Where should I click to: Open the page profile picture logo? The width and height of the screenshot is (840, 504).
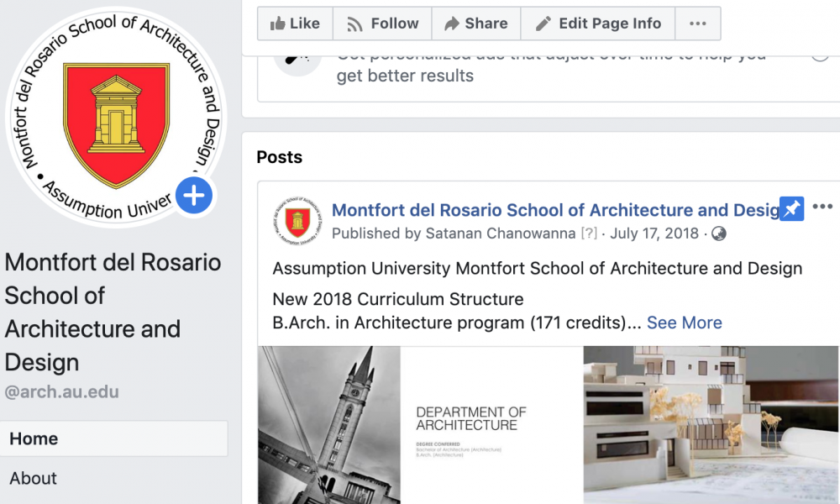click(116, 118)
